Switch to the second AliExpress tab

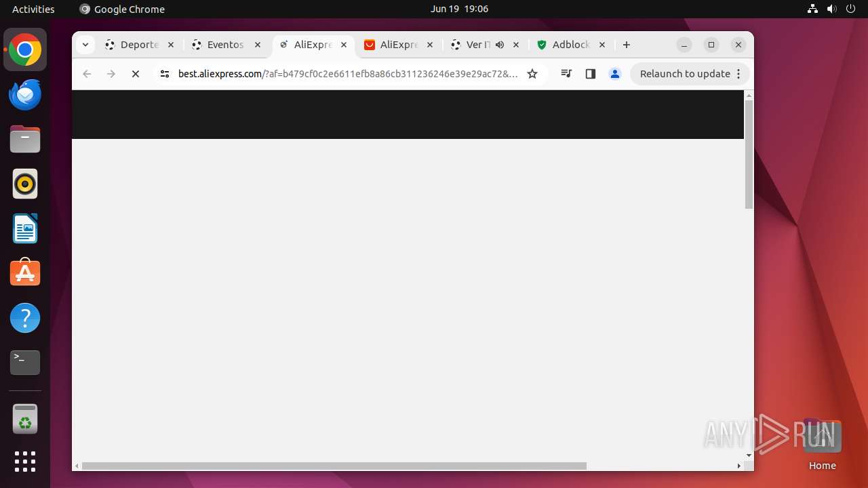[x=399, y=45]
